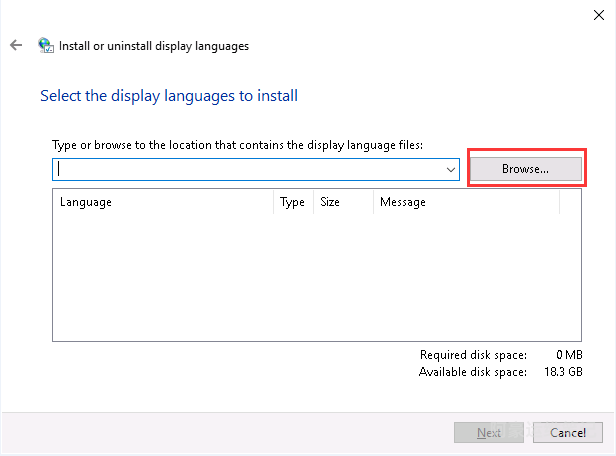Screen dimensions: 616x456
Task: Click into the language files location field
Action: pyautogui.click(x=250, y=170)
